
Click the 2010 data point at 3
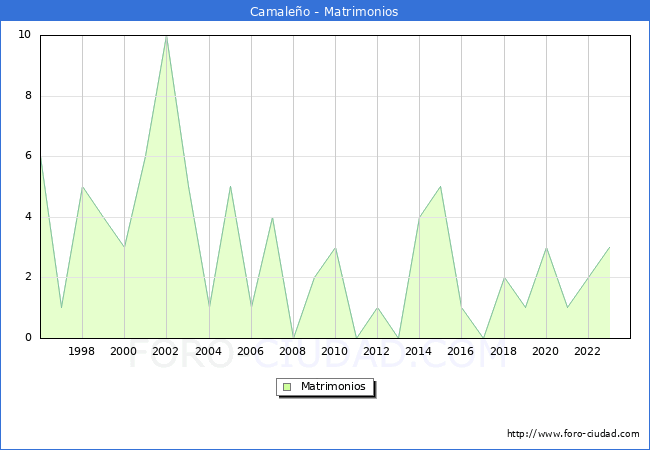(x=335, y=248)
